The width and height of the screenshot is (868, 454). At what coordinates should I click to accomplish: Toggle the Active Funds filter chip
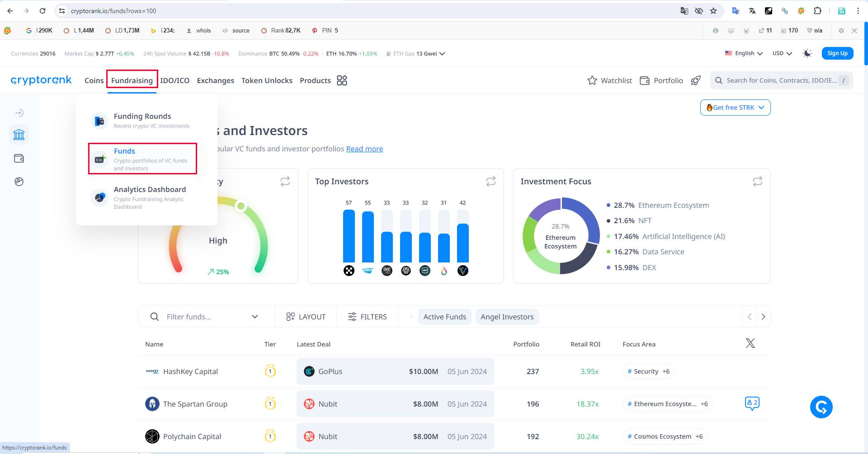click(x=445, y=317)
